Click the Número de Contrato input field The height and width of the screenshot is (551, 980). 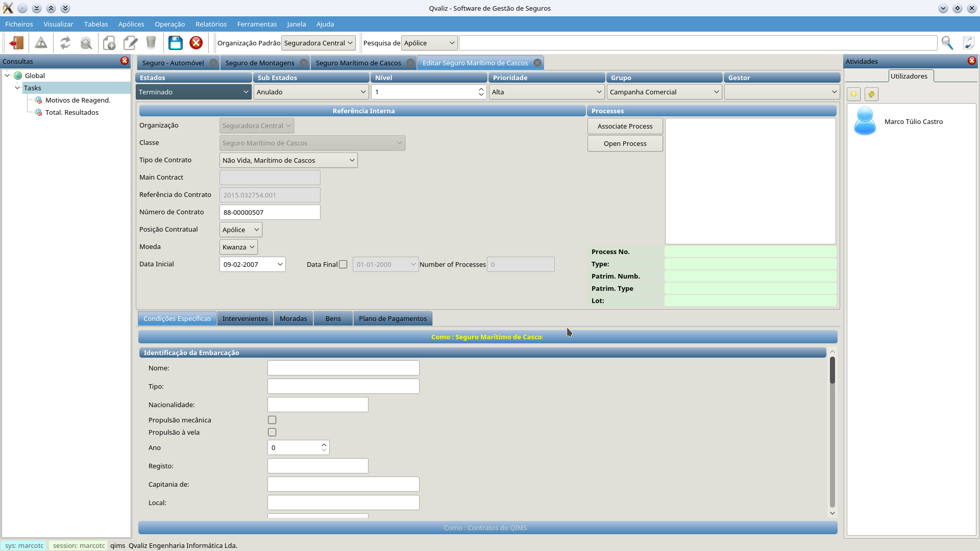[269, 212]
